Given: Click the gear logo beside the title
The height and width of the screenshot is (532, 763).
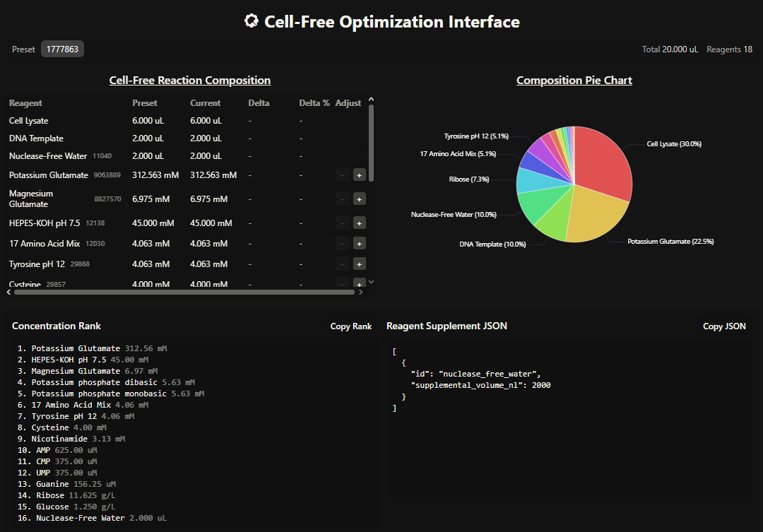Looking at the screenshot, I should (x=251, y=21).
